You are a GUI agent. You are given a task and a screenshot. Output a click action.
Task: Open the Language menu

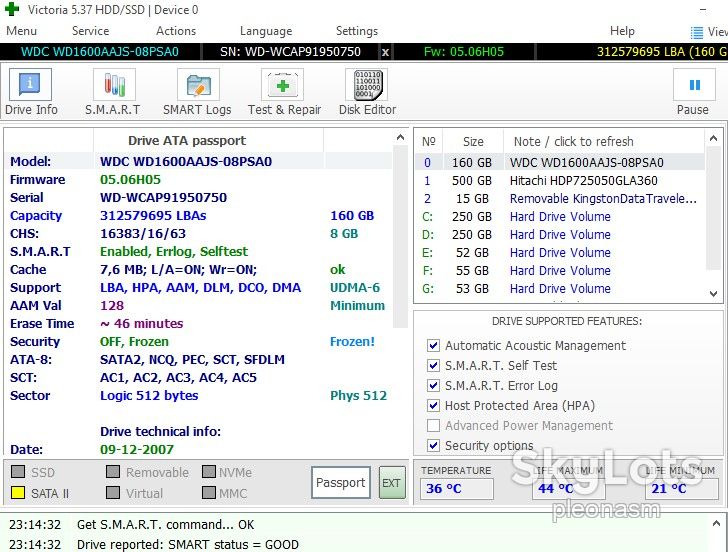click(266, 31)
